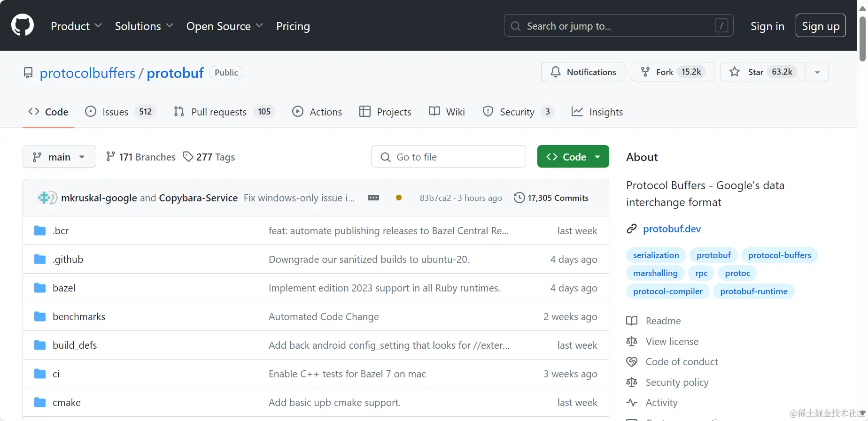
Task: Open the Projects tab
Action: (385, 112)
